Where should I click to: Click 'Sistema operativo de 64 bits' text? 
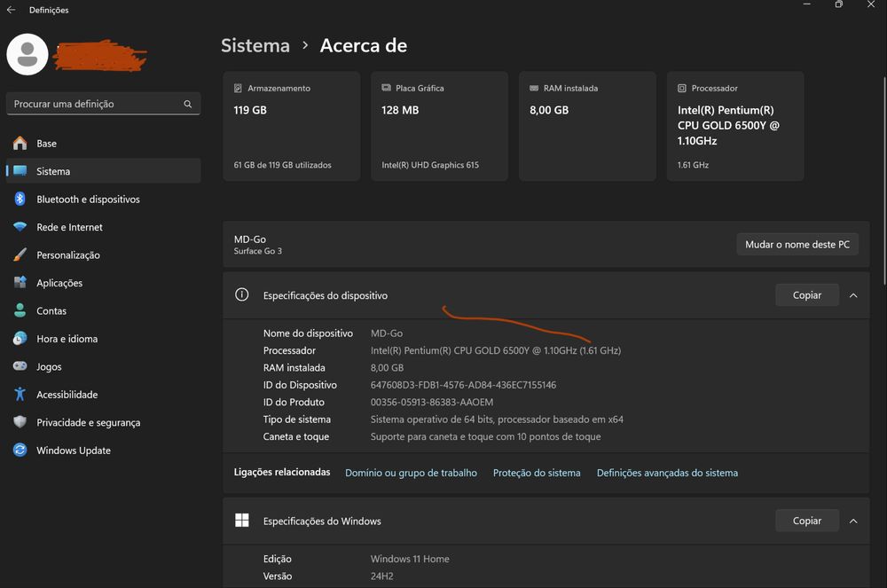(497, 419)
